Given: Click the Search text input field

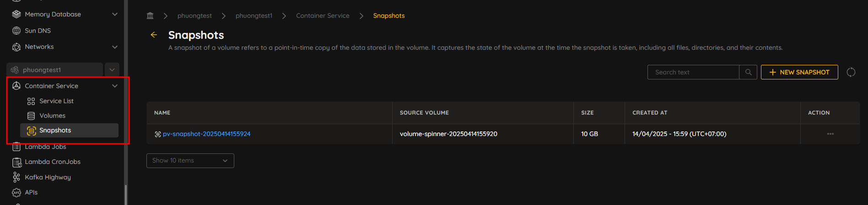Looking at the screenshot, I should click(693, 72).
